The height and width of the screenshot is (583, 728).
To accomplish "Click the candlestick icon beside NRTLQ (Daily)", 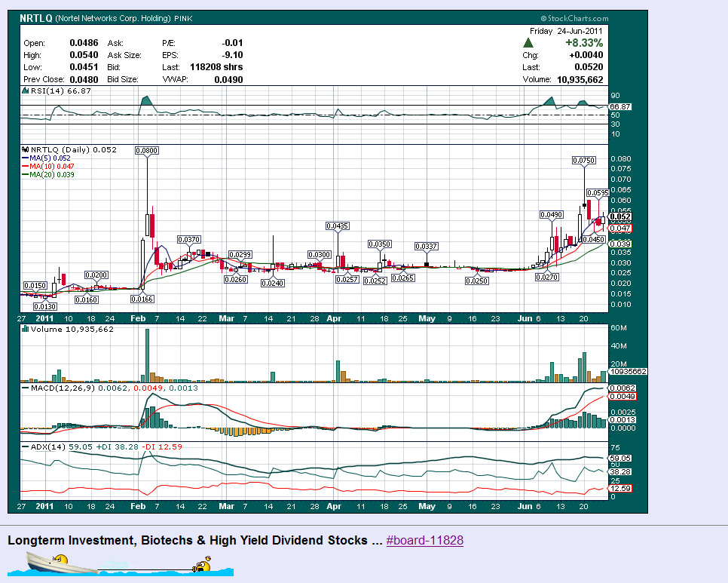I will (26, 149).
